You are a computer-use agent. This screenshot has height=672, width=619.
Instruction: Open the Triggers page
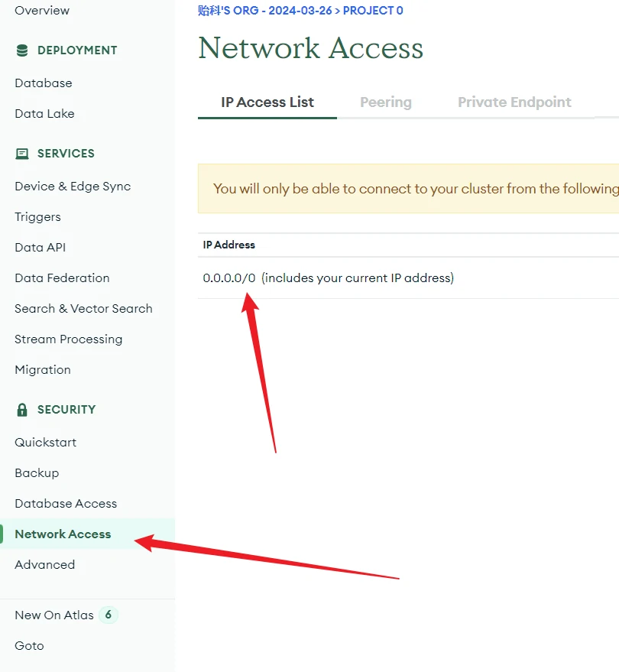click(x=37, y=217)
